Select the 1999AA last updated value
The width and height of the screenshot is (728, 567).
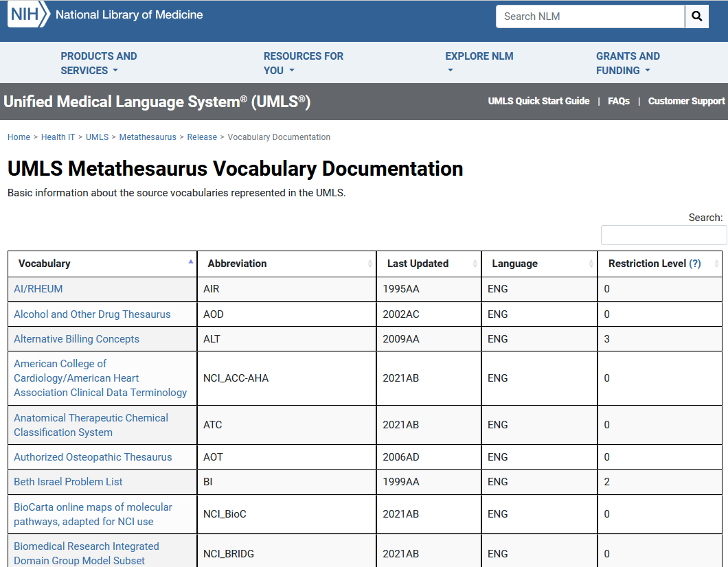pyautogui.click(x=400, y=482)
